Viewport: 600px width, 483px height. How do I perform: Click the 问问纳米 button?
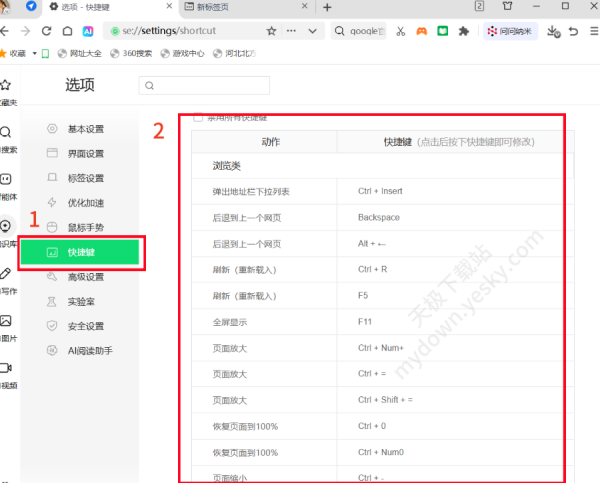tap(511, 31)
